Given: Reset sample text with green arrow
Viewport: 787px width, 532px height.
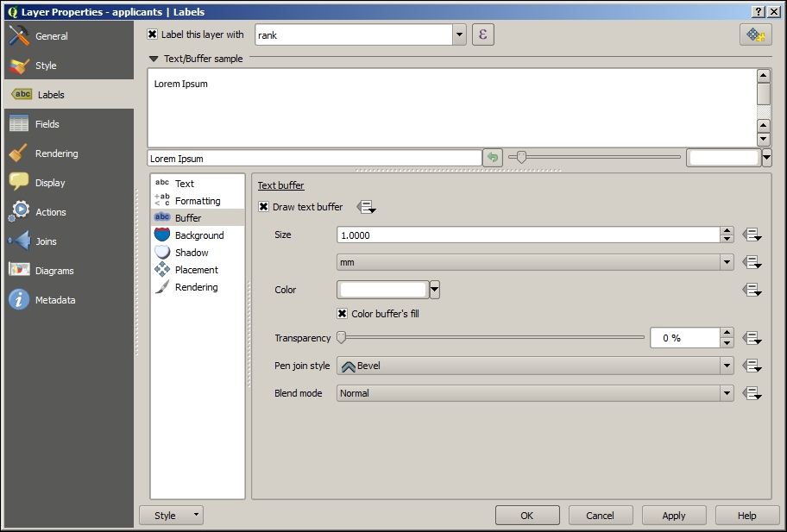Looking at the screenshot, I should point(493,158).
